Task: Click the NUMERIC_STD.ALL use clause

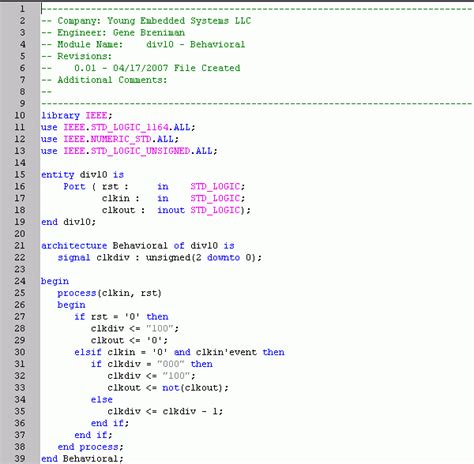Action: click(x=110, y=139)
